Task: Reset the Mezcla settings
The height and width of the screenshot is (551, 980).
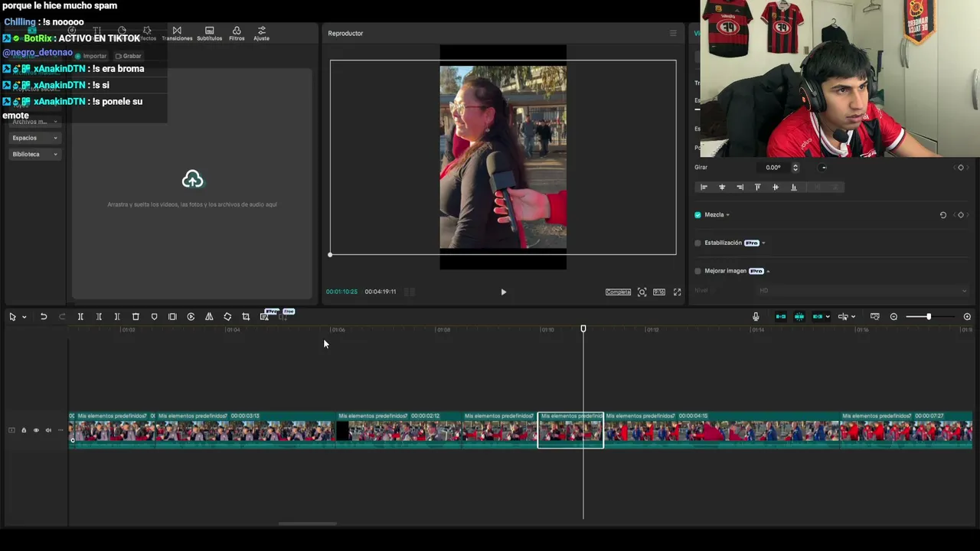Action: click(943, 215)
